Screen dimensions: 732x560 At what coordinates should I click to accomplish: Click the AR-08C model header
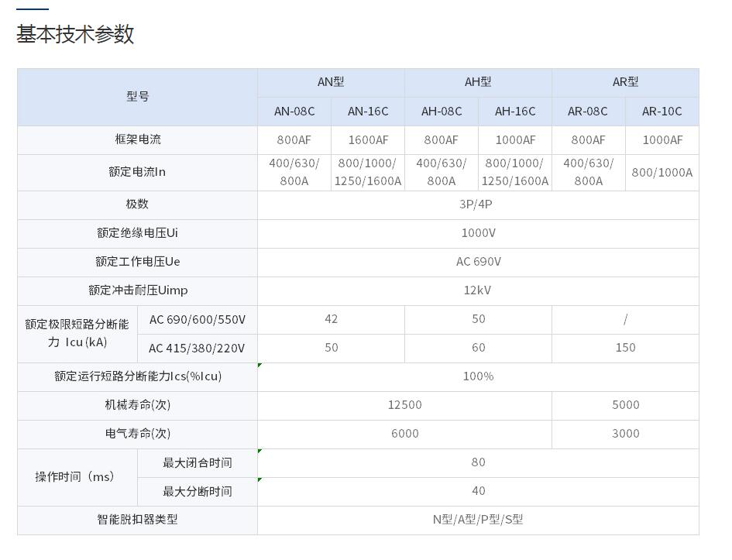pyautogui.click(x=588, y=112)
